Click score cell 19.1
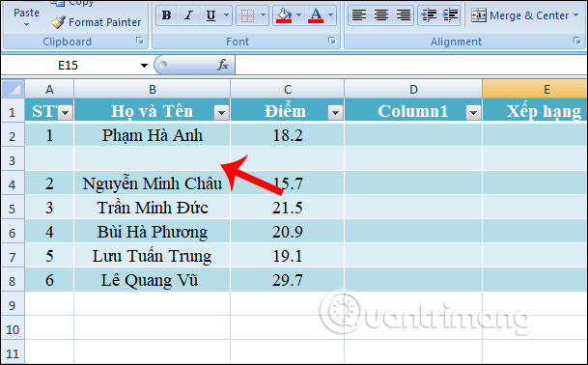The width and height of the screenshot is (588, 365). click(x=288, y=256)
